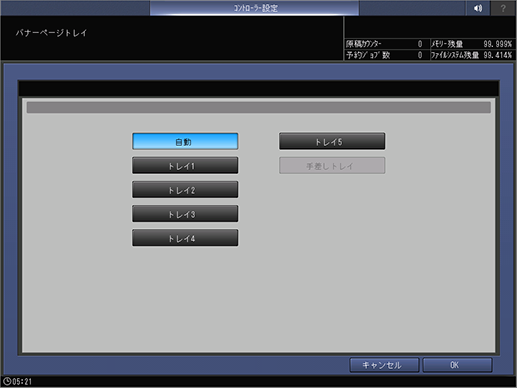This screenshot has width=517, height=388.
Task: Cancel with the キャンセル button
Action: coord(384,365)
